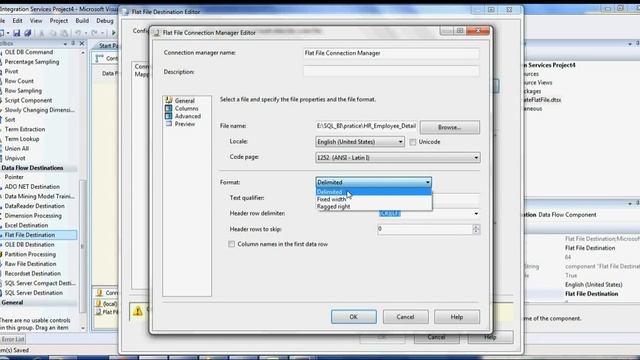Check Column names in the first data row
Image resolution: width=640 pixels, height=360 pixels.
point(231,244)
